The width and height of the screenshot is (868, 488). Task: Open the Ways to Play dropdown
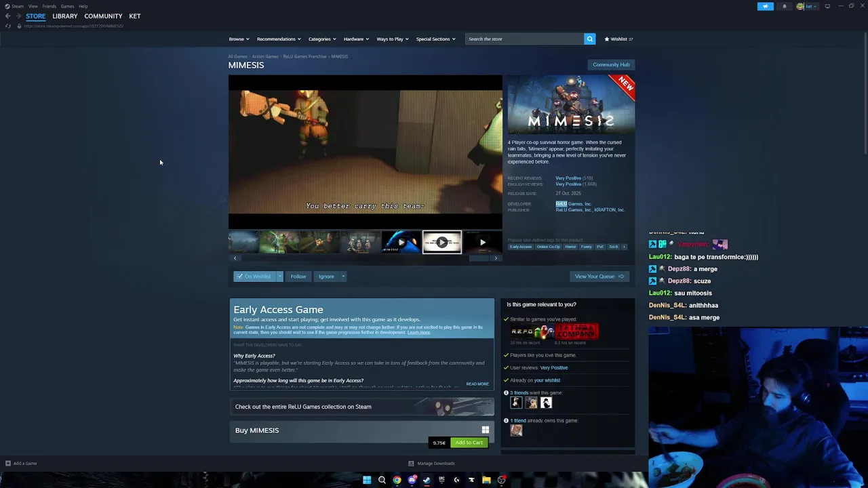coord(393,39)
